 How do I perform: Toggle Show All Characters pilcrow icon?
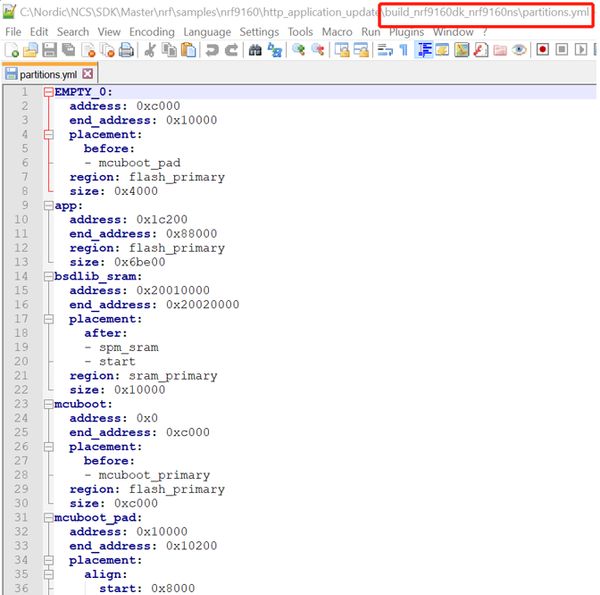(x=404, y=50)
